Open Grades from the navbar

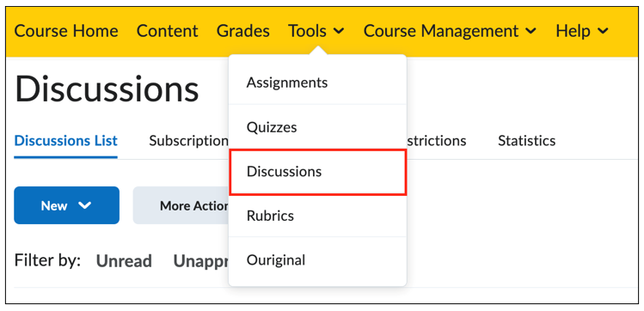click(x=243, y=31)
